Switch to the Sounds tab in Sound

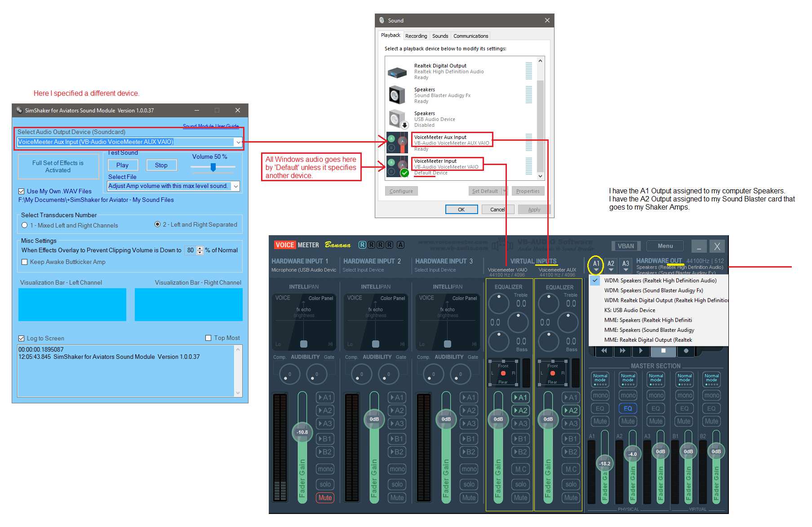point(440,36)
